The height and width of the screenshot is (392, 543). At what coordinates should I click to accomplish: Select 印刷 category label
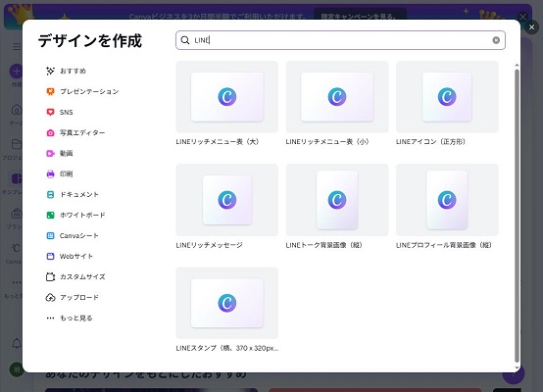[x=66, y=173]
